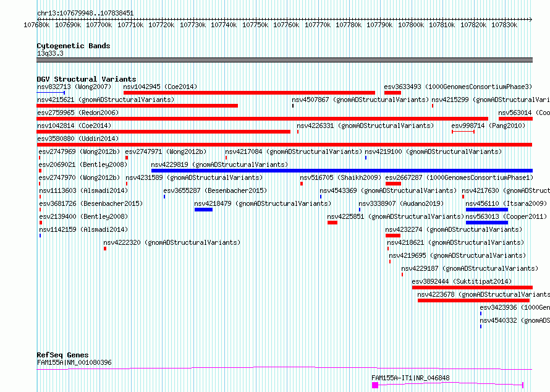
Task: Open variant nsv832713 (Wong2007)
Action: click(74, 87)
